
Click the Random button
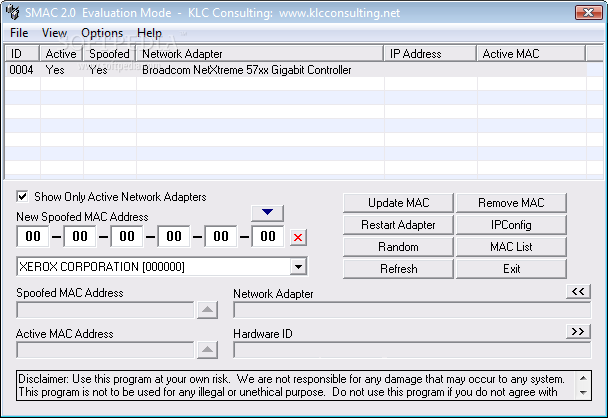(398, 247)
